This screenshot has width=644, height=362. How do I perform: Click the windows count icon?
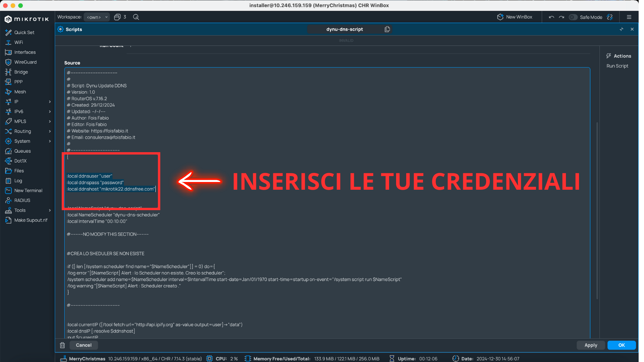pos(117,17)
